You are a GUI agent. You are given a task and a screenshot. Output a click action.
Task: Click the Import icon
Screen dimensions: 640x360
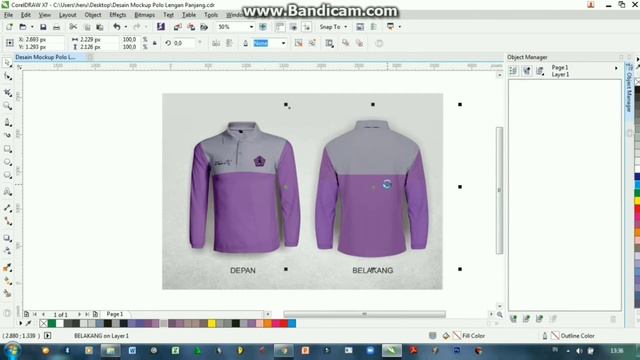coord(177,27)
